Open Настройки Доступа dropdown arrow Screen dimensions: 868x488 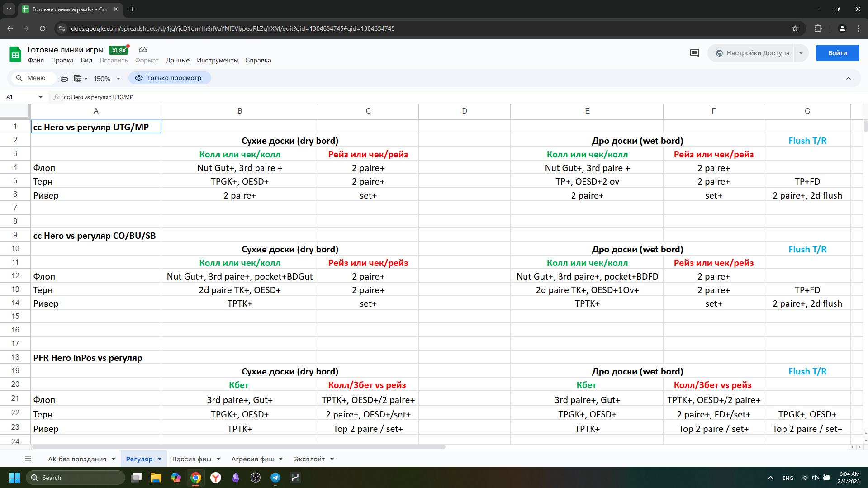tap(801, 53)
